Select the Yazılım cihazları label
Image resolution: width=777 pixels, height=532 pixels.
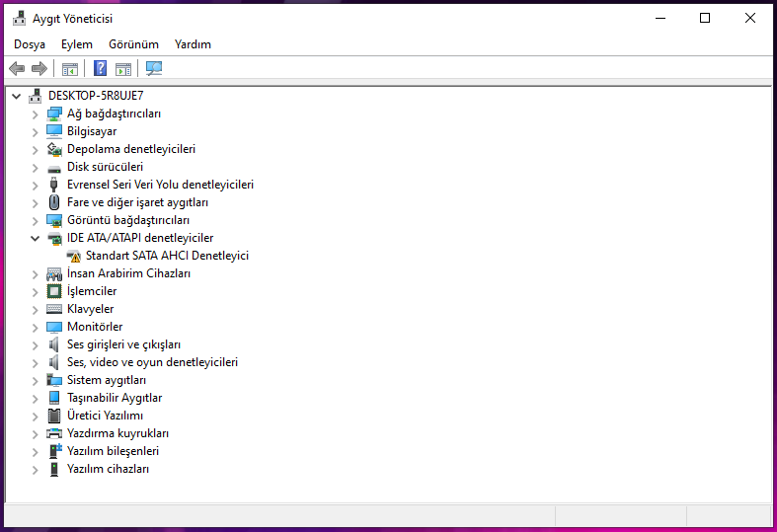108,469
